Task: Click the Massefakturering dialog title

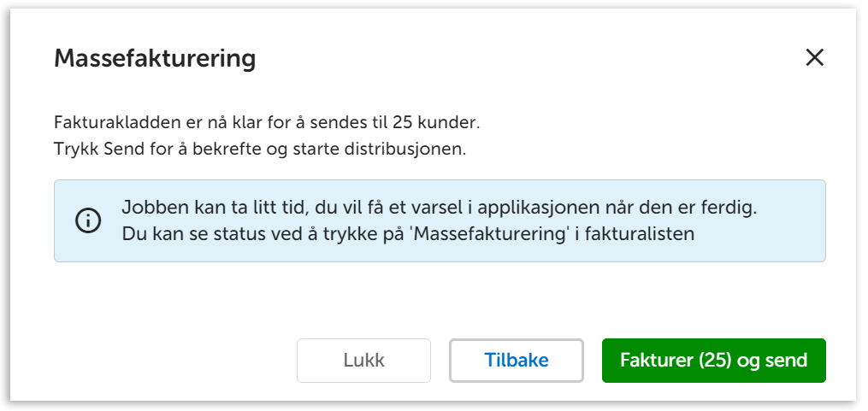Action: [x=155, y=59]
